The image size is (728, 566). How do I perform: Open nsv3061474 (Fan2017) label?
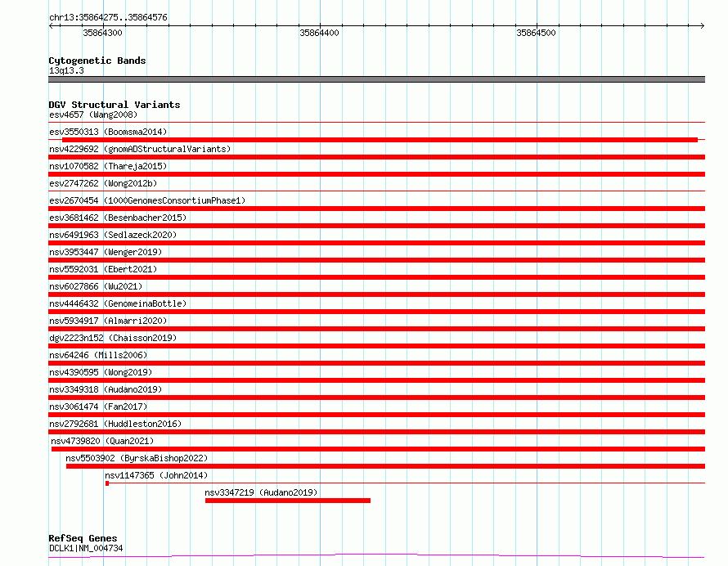98,407
